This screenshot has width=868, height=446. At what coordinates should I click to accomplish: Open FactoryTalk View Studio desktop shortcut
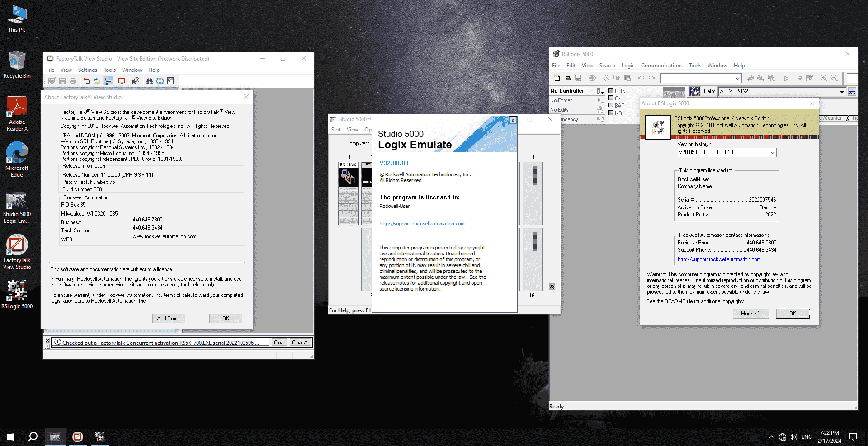(17, 252)
